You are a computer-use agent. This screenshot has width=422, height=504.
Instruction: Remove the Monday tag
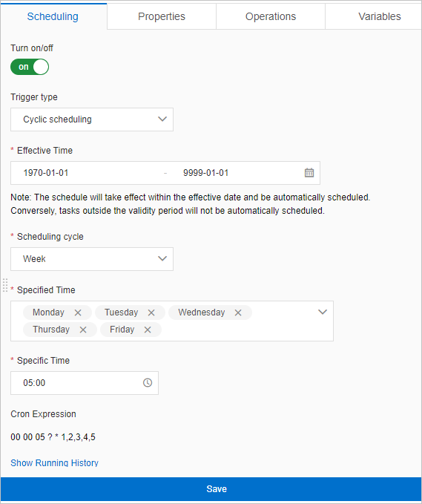click(x=78, y=312)
